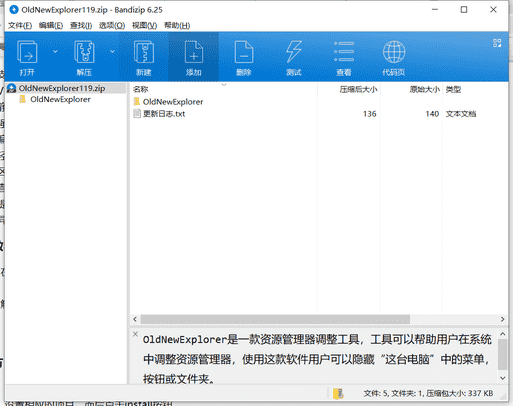This screenshot has width=513, height=406.
Task: Open the 编辑(E) menu
Action: click(51, 25)
